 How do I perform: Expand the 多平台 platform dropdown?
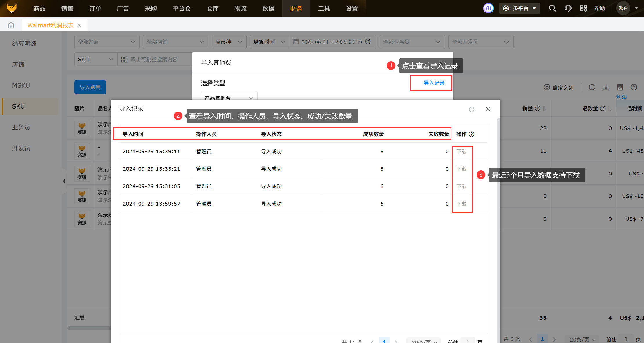tap(520, 8)
